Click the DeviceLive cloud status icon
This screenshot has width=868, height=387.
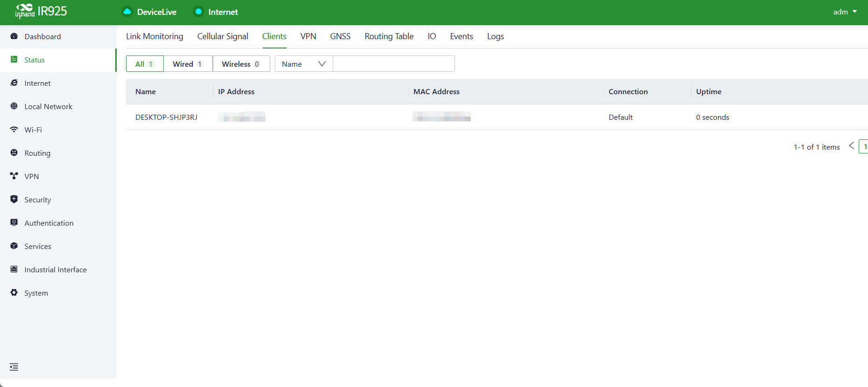click(x=127, y=12)
